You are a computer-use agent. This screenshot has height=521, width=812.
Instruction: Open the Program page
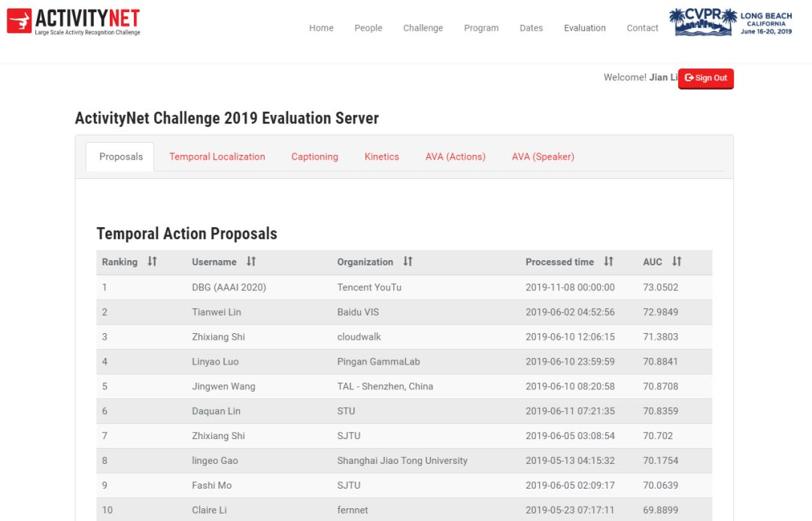481,28
